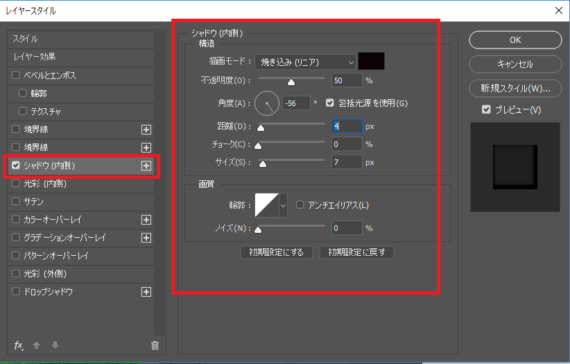This screenshot has width=570, height=364.
Task: Enable パターンオーバーレイ checkbox
Action: [x=16, y=255]
